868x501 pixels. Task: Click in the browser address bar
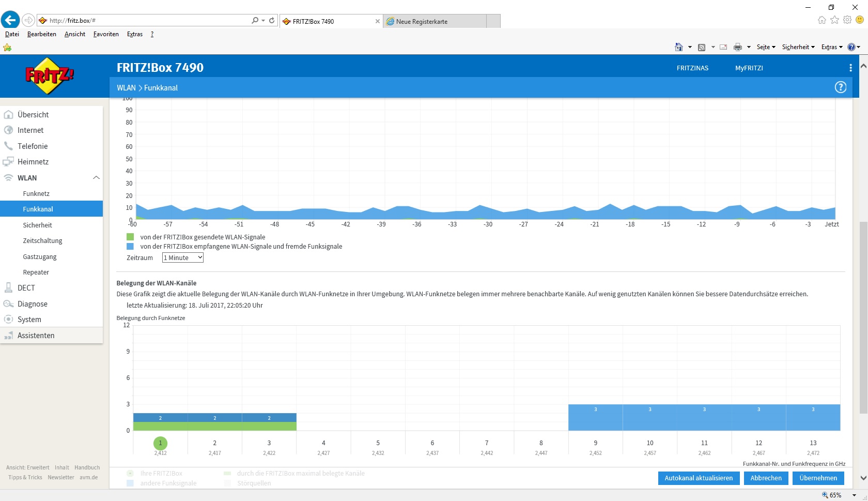click(147, 20)
